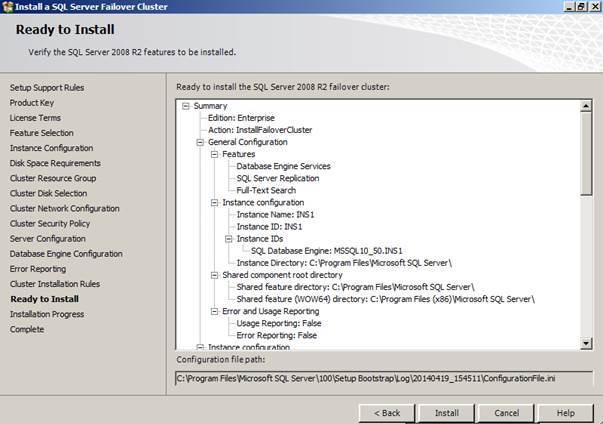Select Cluster Installation Rules step
The width and height of the screenshot is (603, 424).
click(x=55, y=284)
